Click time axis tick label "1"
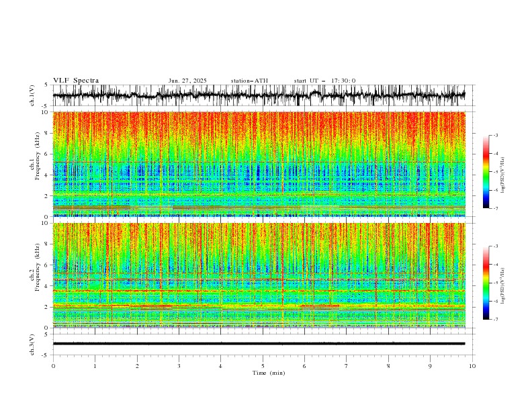Viewport: 532px width, 411px height. [95, 366]
